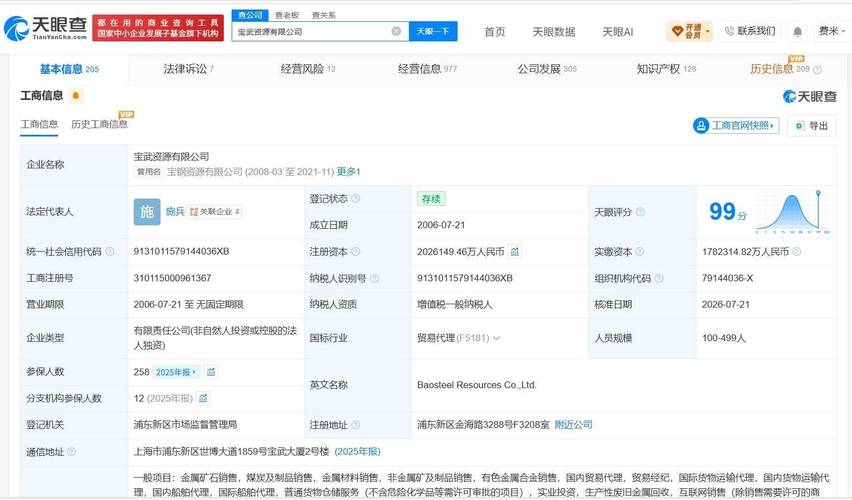
Task: Open the chart icon beside 分支机构参保人数
Action: (203, 398)
